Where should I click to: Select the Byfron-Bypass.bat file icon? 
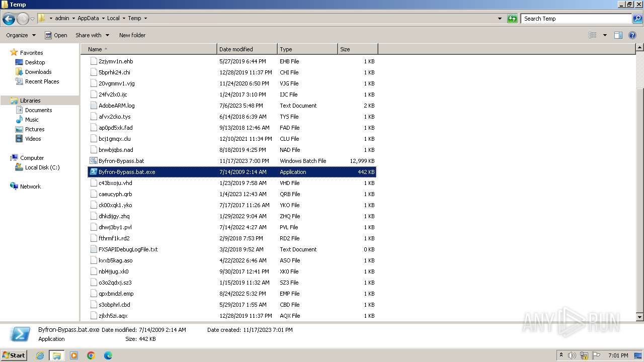click(93, 161)
